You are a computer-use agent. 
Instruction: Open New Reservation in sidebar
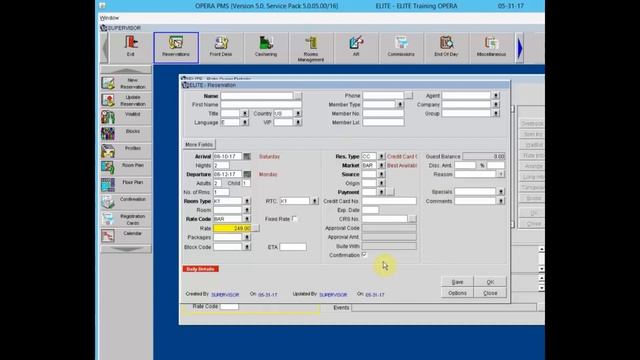pos(126,83)
